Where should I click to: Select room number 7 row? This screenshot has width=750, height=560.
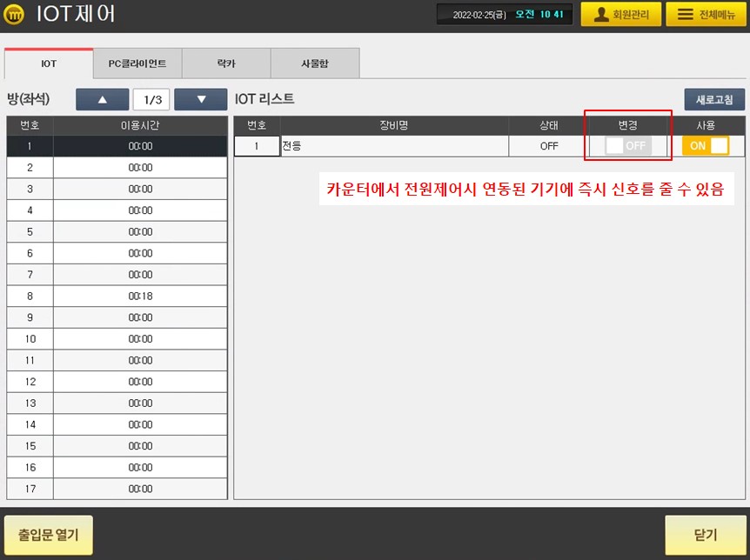point(117,275)
